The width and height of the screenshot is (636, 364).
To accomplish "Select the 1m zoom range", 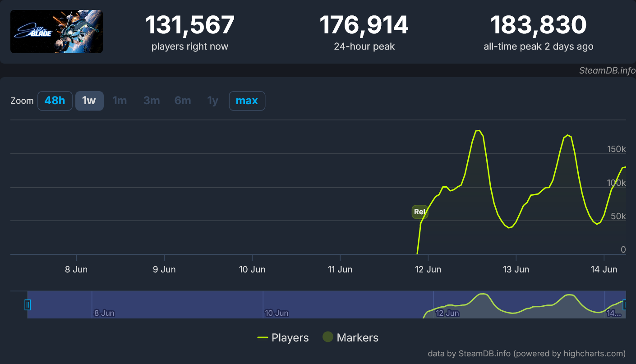I will tap(120, 101).
